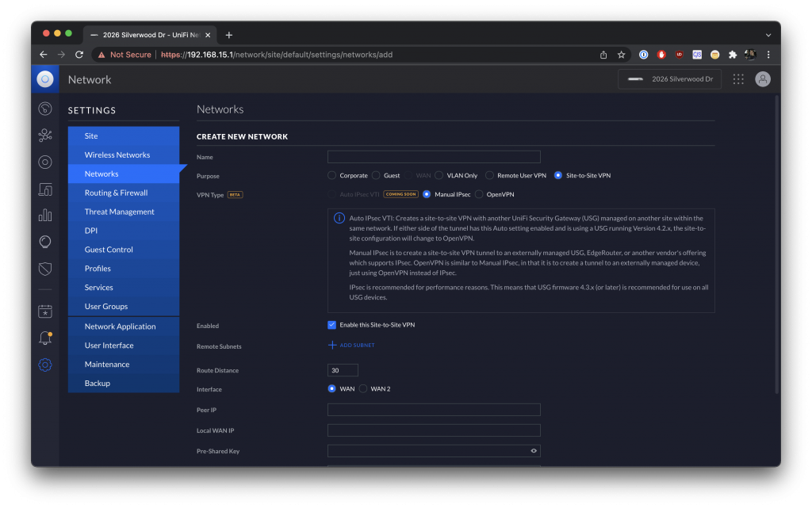Open the UniFi apps grid icon
The image size is (812, 508).
738,79
